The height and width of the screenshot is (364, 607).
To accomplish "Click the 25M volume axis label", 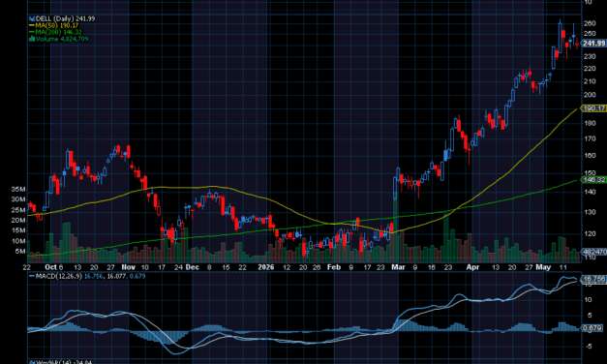I will tap(18, 210).
